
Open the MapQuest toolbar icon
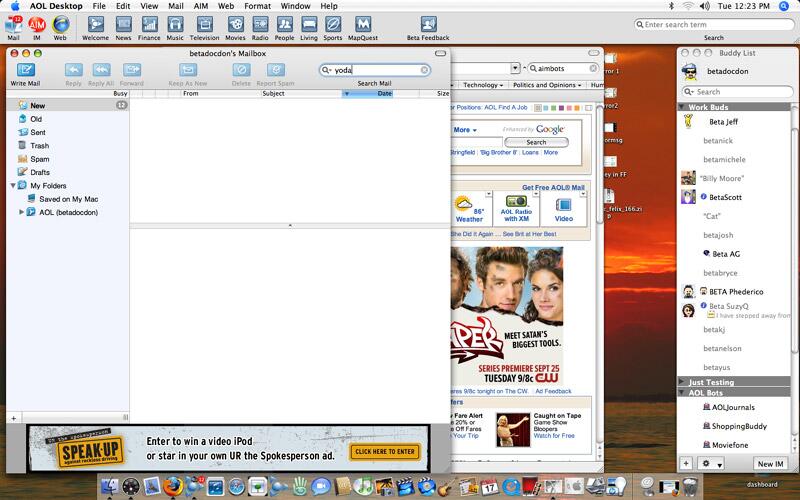[363, 26]
